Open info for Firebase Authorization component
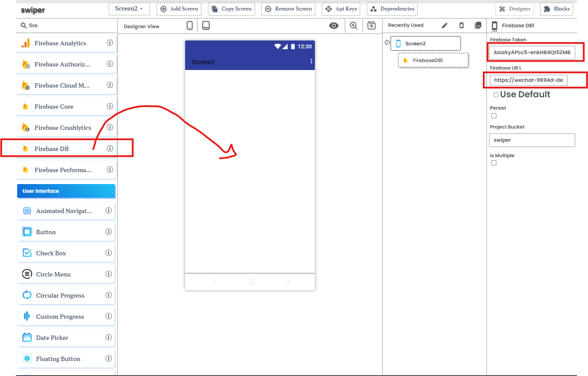The width and height of the screenshot is (588, 376). point(110,64)
